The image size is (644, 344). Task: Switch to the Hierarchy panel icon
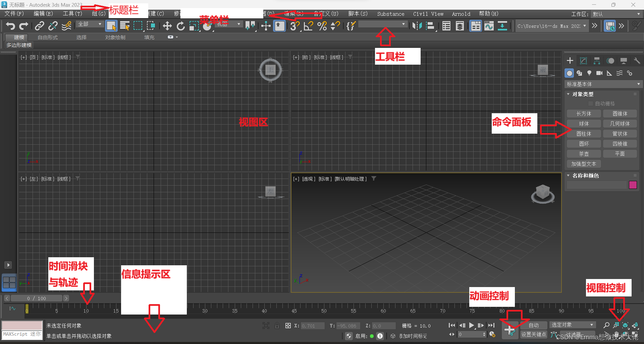pos(597,61)
